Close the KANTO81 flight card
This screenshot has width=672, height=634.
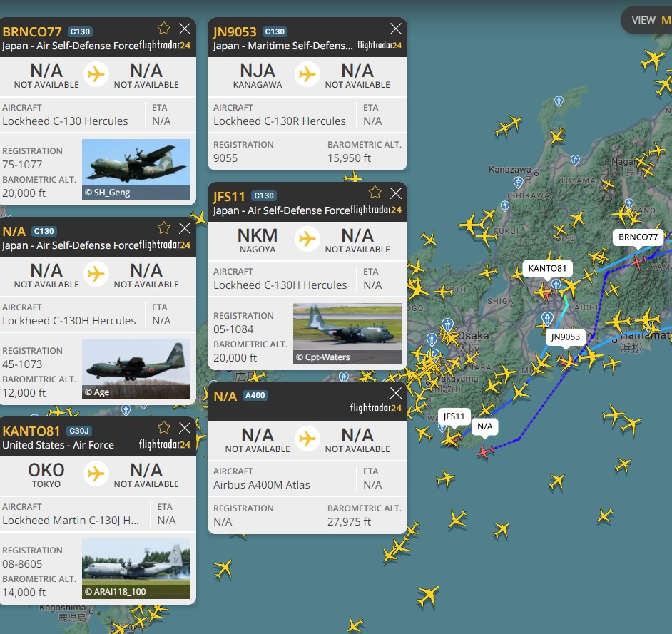[x=185, y=428]
